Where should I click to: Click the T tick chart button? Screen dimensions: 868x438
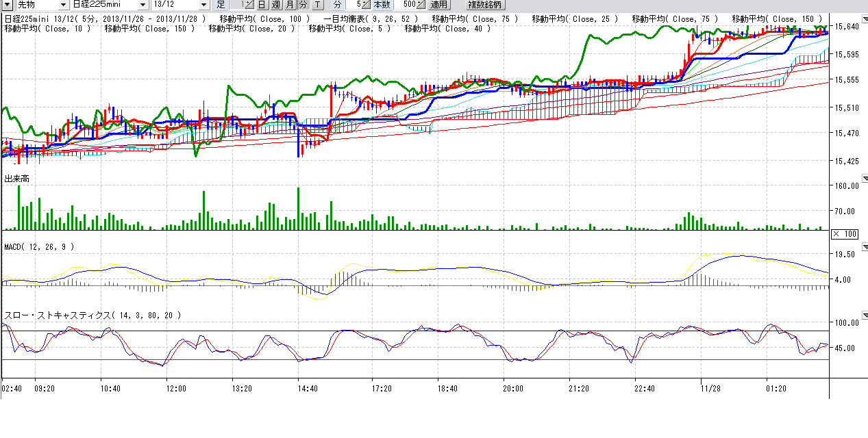pos(317,5)
